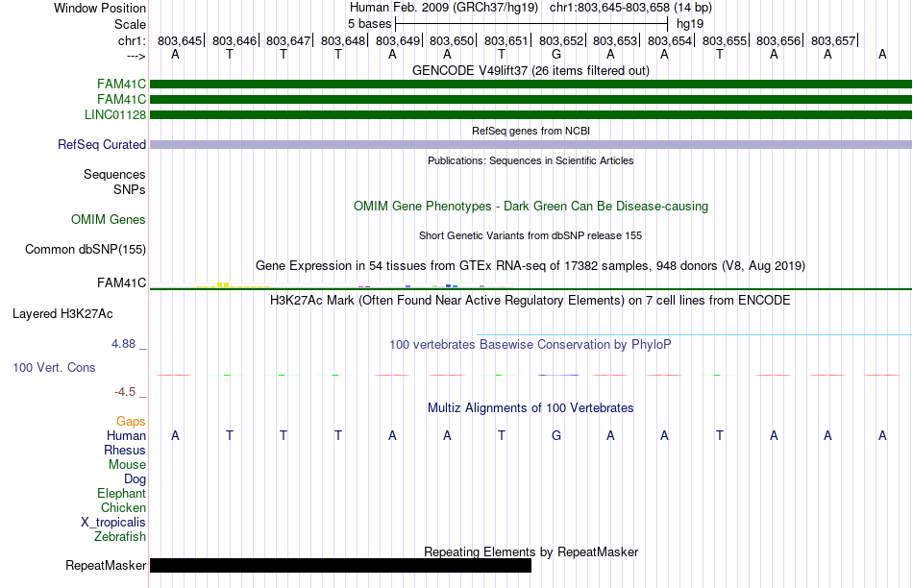Click the SNPs track label
Screen dimensions: 913x588
pos(130,190)
